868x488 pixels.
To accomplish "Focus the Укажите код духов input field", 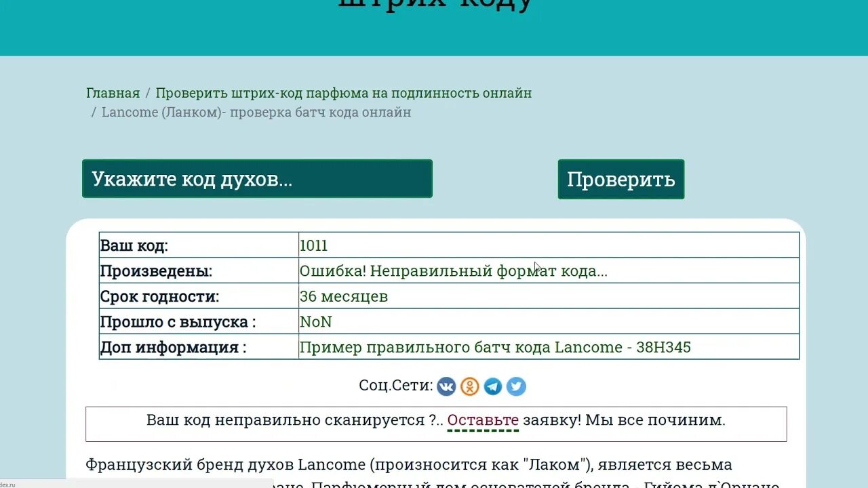I will (x=257, y=179).
